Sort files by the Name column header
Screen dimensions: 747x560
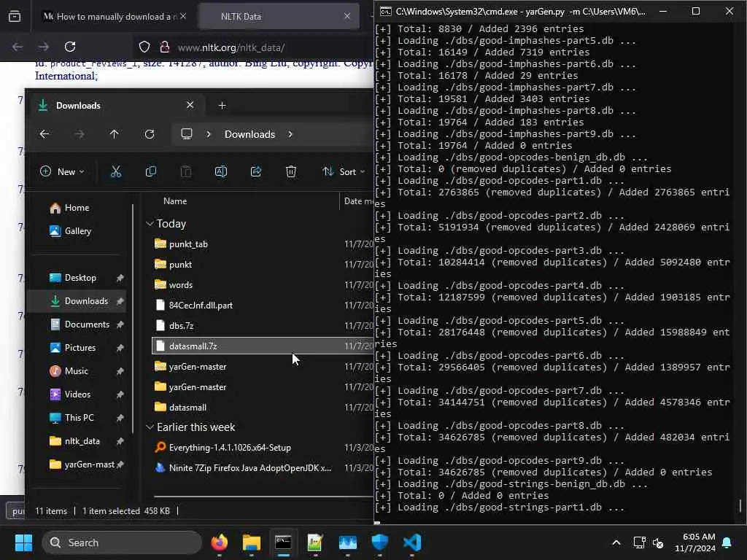[x=175, y=201]
